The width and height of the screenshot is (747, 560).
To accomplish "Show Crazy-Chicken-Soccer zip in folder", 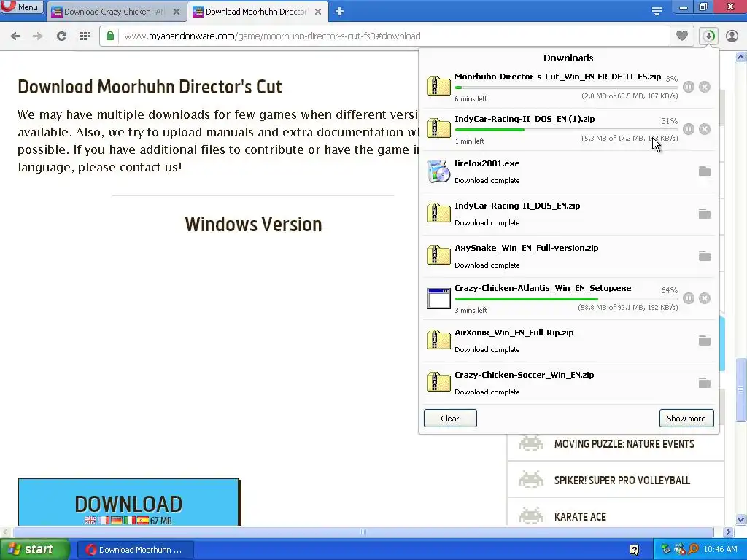I will tap(705, 383).
